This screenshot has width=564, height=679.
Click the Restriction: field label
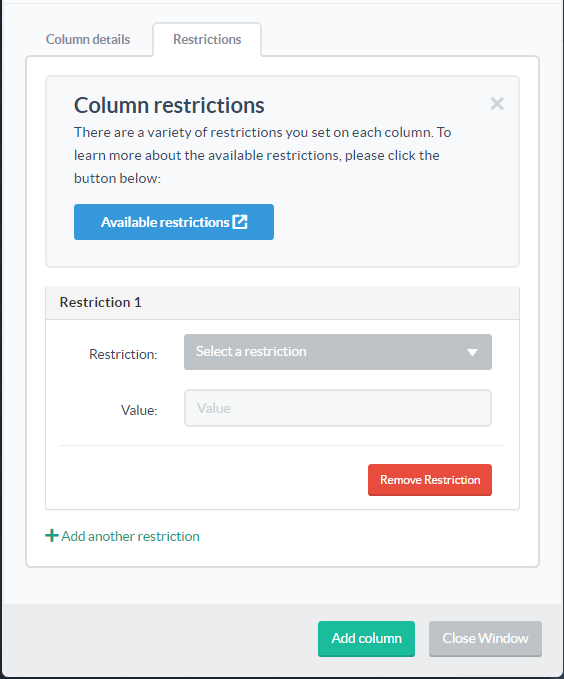123,354
